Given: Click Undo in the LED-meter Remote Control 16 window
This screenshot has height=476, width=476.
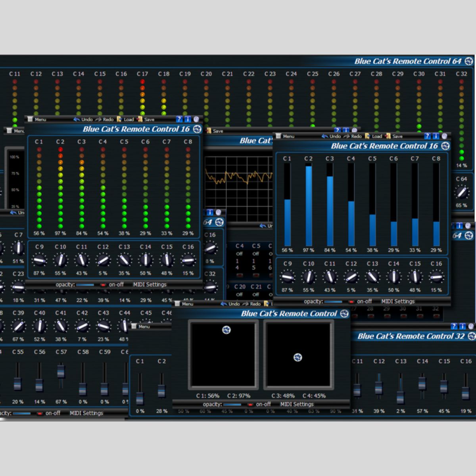Looking at the screenshot, I should point(83,119).
